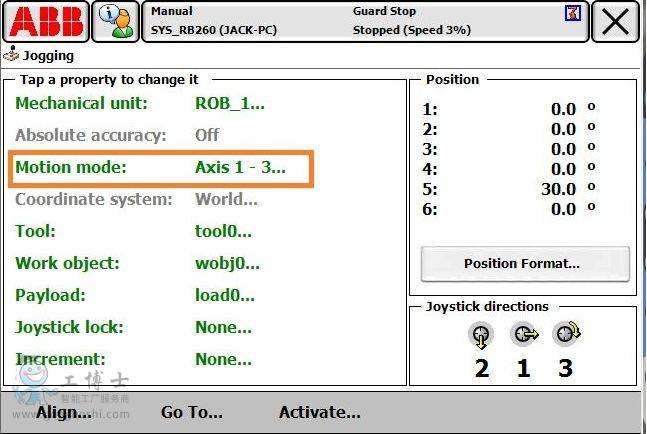Viewport: 647px width, 434px height.
Task: Open the ABB main menu
Action: click(x=45, y=21)
